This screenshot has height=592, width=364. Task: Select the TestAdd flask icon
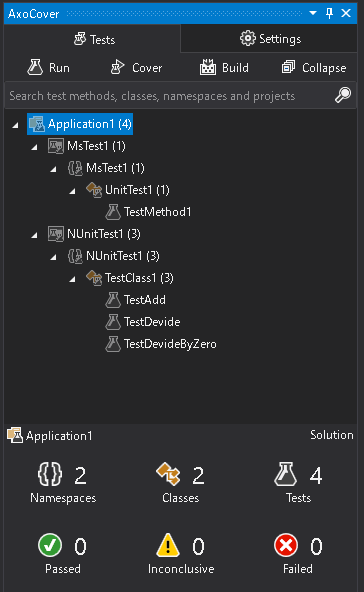pos(113,300)
